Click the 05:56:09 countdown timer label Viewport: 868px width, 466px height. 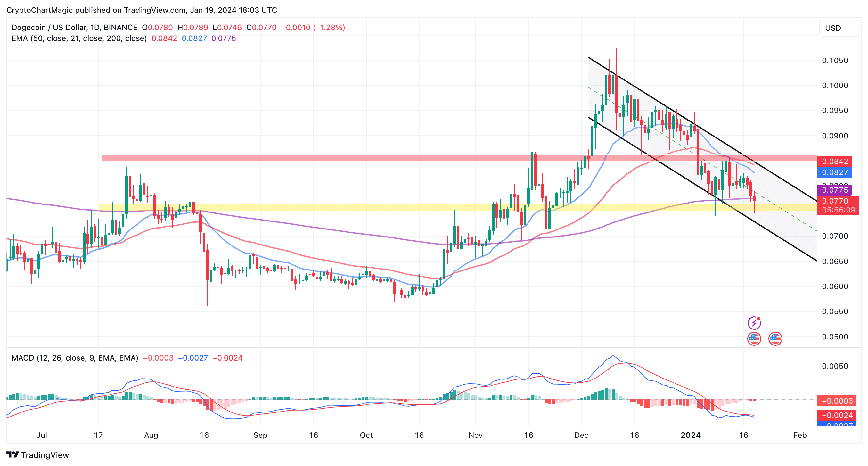coord(838,210)
